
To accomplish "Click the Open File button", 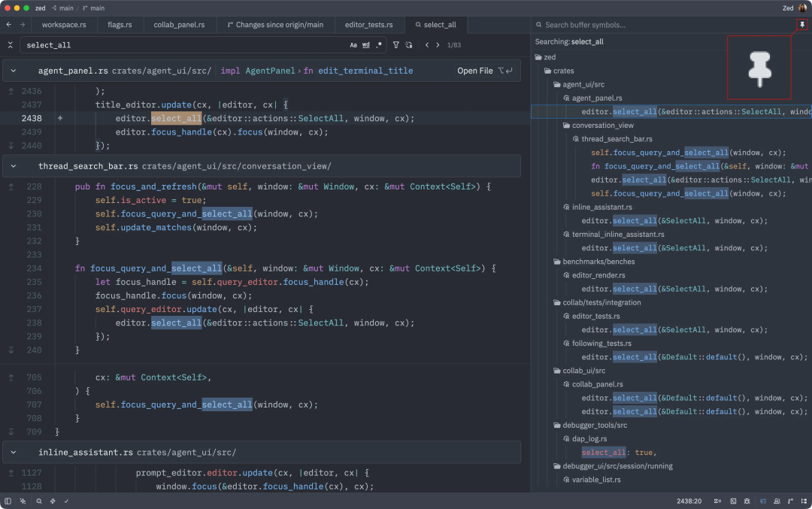I will click(485, 71).
